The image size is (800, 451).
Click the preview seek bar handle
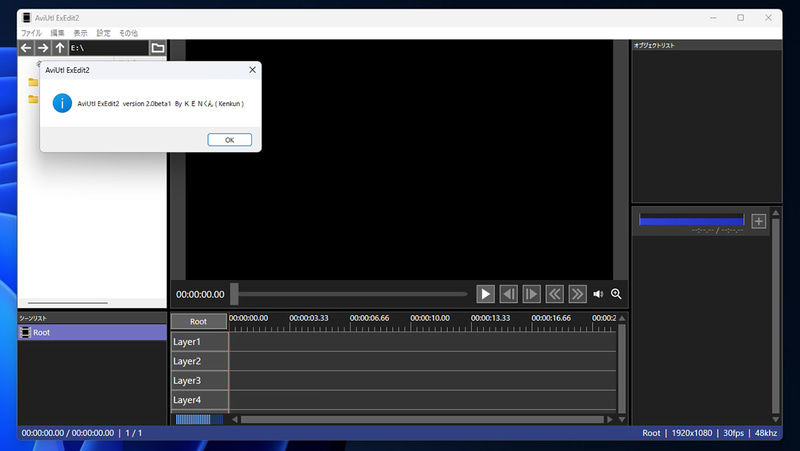(234, 294)
